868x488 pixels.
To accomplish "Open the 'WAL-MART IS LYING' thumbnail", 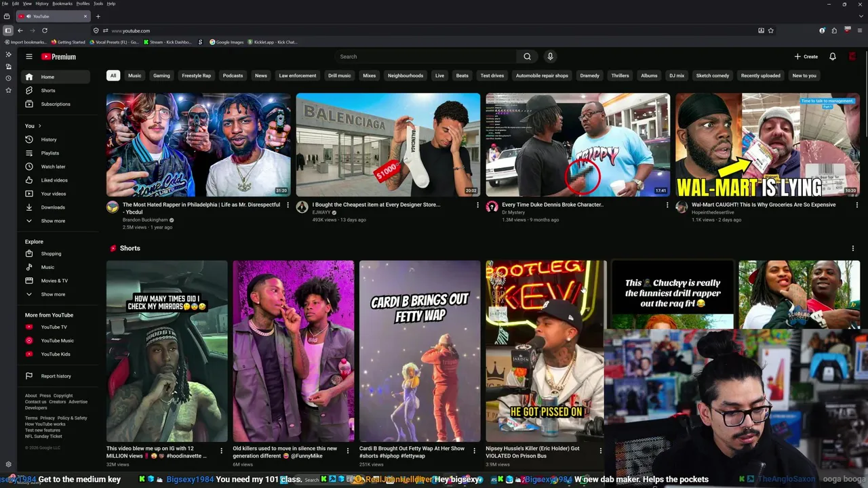I will tap(768, 145).
